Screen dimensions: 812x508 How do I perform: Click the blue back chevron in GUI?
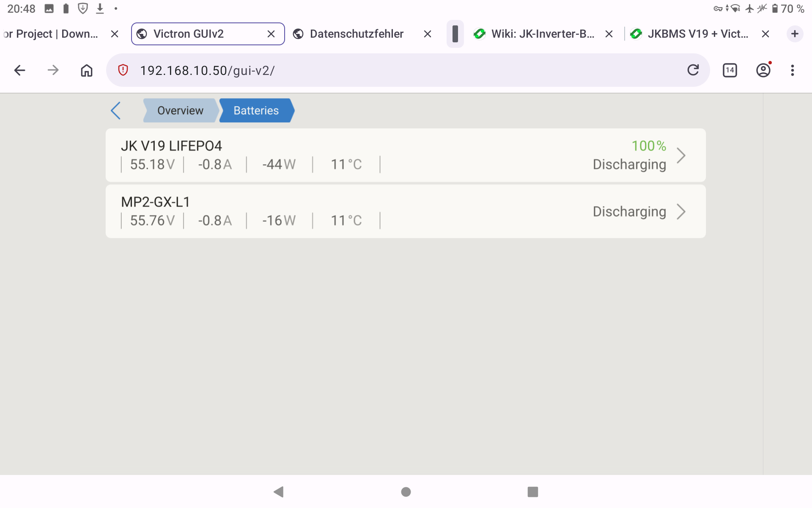pos(116,111)
